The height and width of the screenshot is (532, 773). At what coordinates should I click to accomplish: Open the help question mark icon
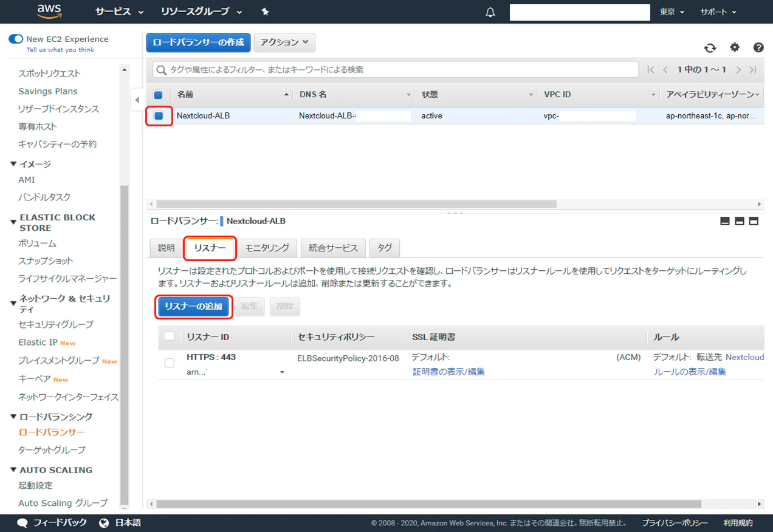(x=758, y=47)
